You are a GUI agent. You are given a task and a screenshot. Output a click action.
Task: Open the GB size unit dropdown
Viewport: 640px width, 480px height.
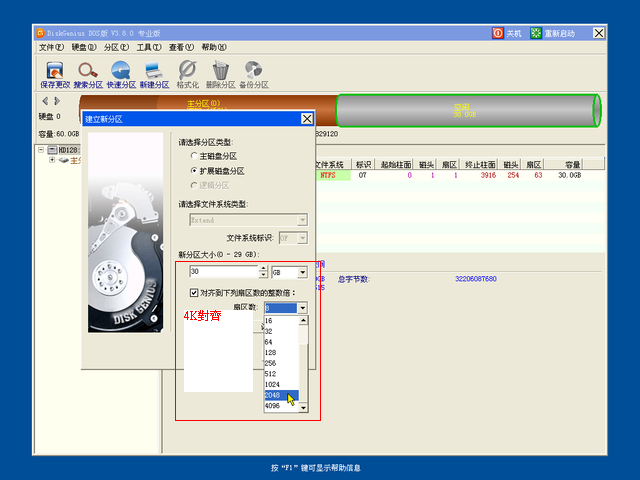(302, 272)
